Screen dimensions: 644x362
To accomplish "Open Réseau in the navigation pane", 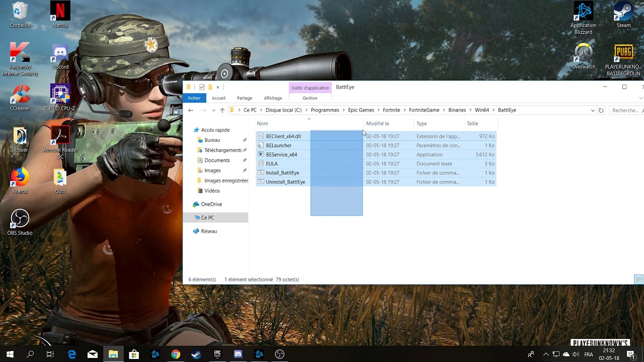I will click(x=209, y=231).
